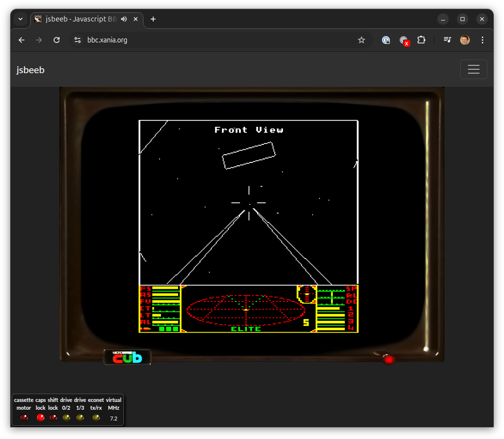Open the password manager extension icon
Screen dimensions: 504x439
pyautogui.click(x=386, y=40)
